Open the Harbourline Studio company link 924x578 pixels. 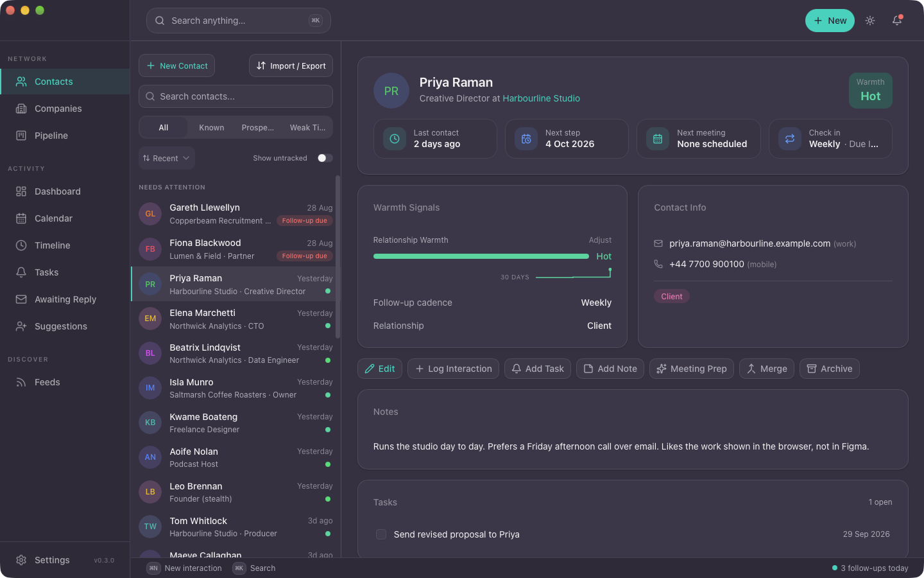click(x=541, y=98)
